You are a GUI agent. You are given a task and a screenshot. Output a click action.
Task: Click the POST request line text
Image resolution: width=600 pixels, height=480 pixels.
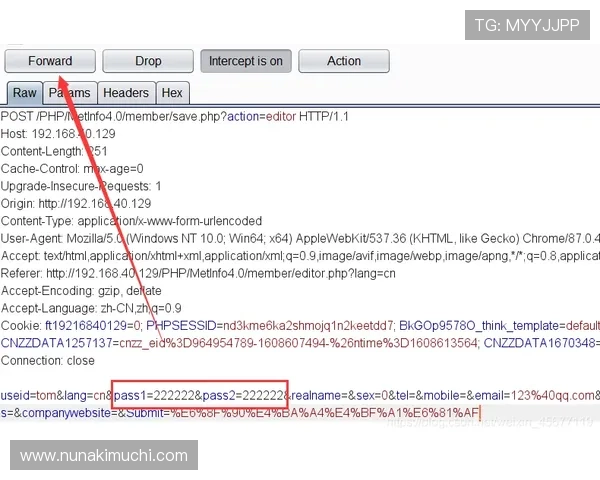(x=174, y=116)
